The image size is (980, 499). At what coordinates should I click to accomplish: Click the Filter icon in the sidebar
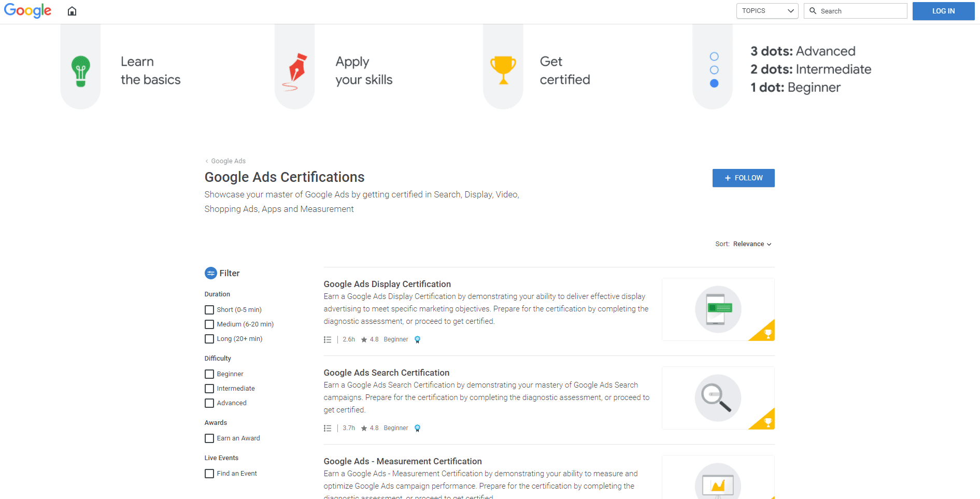point(210,273)
